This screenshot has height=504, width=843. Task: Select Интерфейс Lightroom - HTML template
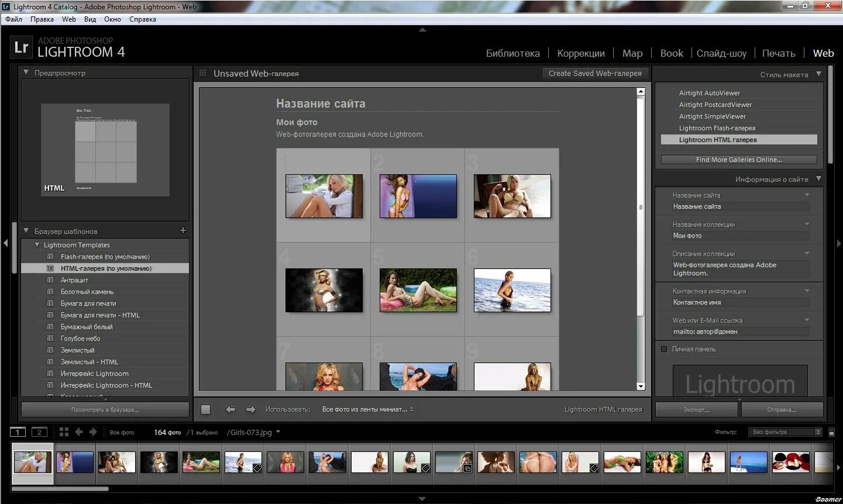point(105,385)
